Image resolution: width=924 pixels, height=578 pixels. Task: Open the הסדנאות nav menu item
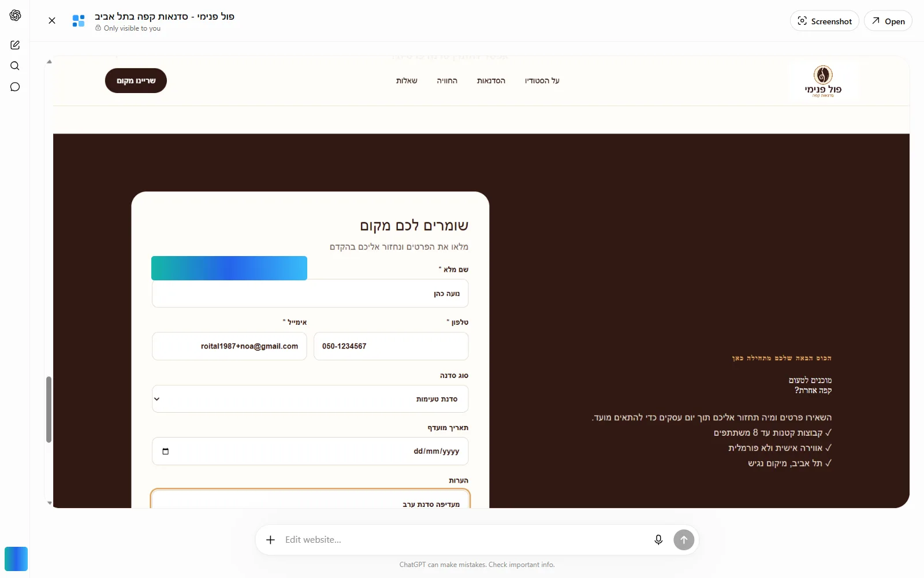coord(491,81)
